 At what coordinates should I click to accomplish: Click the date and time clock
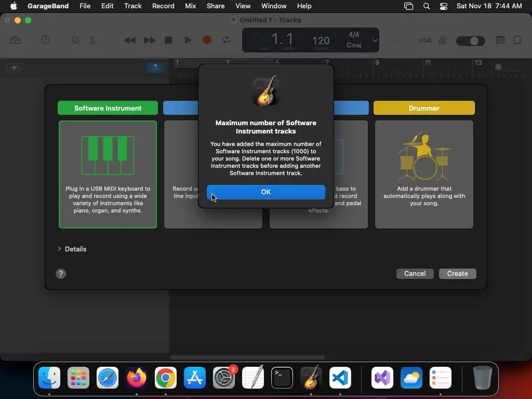tap(489, 6)
